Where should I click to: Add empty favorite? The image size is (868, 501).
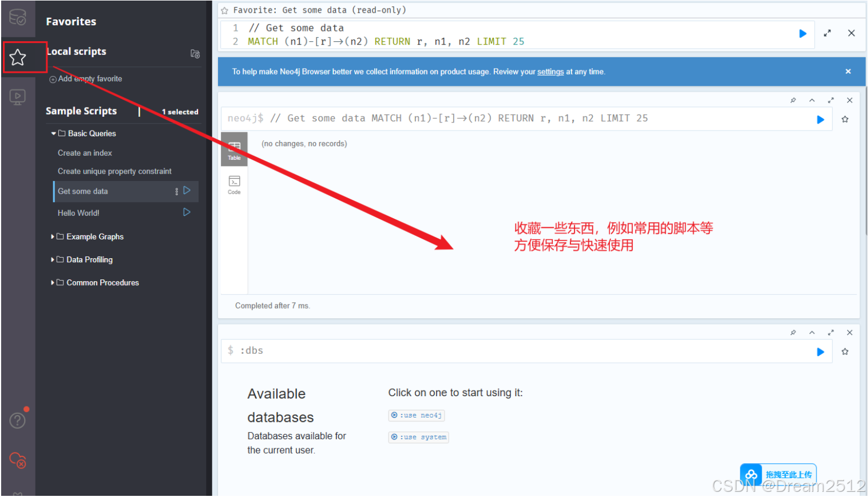point(86,79)
